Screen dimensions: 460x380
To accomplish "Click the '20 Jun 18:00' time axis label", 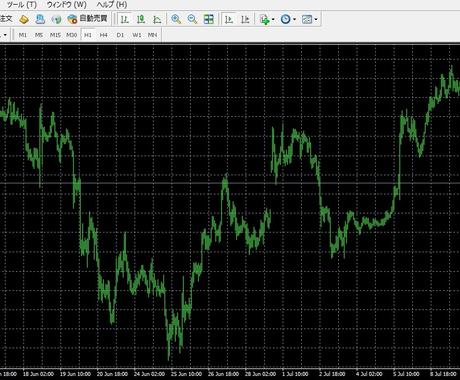I will [x=112, y=374].
